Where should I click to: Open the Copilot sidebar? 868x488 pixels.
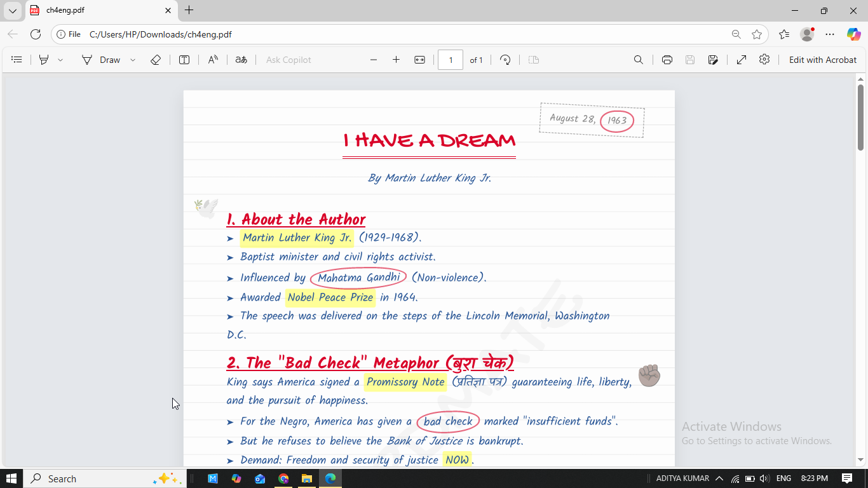tap(853, 34)
